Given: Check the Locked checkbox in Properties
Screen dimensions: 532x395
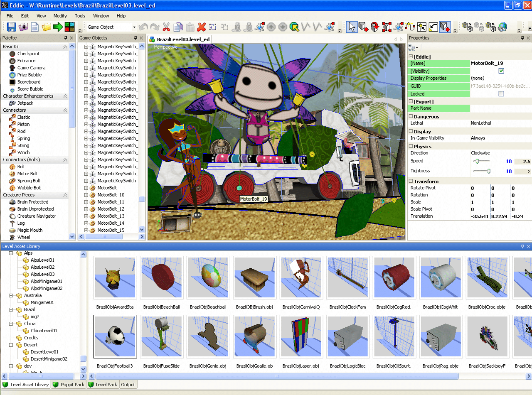Looking at the screenshot, I should coord(501,94).
